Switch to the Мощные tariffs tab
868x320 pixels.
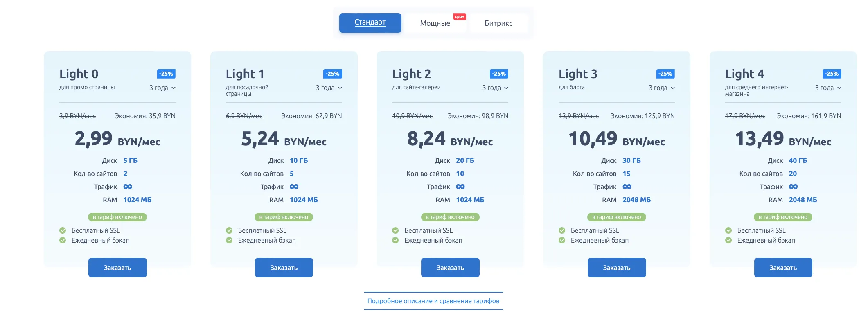point(435,23)
